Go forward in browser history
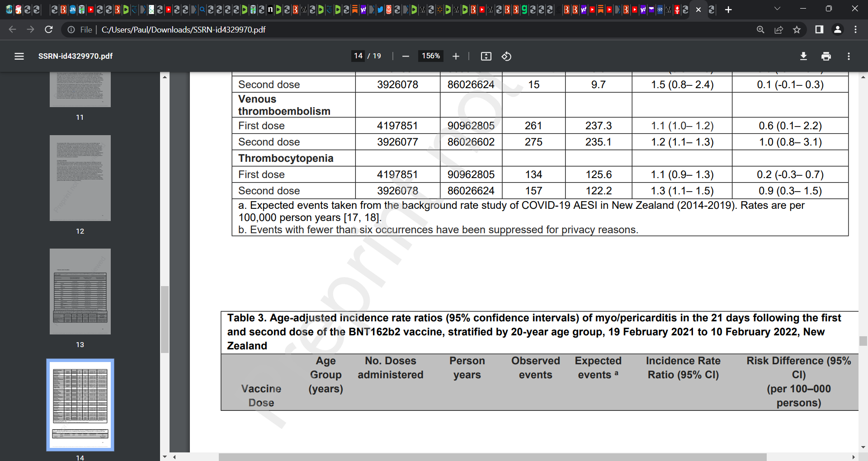 pos(30,29)
